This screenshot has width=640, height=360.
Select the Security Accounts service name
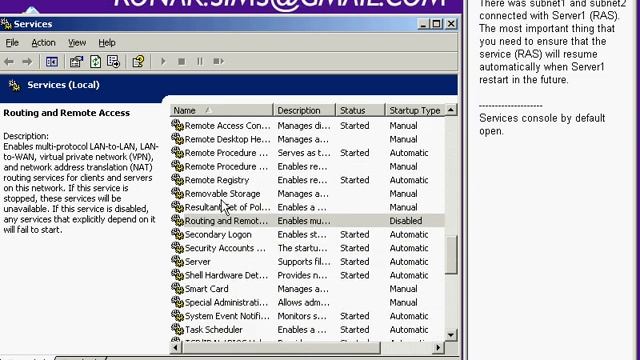click(x=225, y=248)
